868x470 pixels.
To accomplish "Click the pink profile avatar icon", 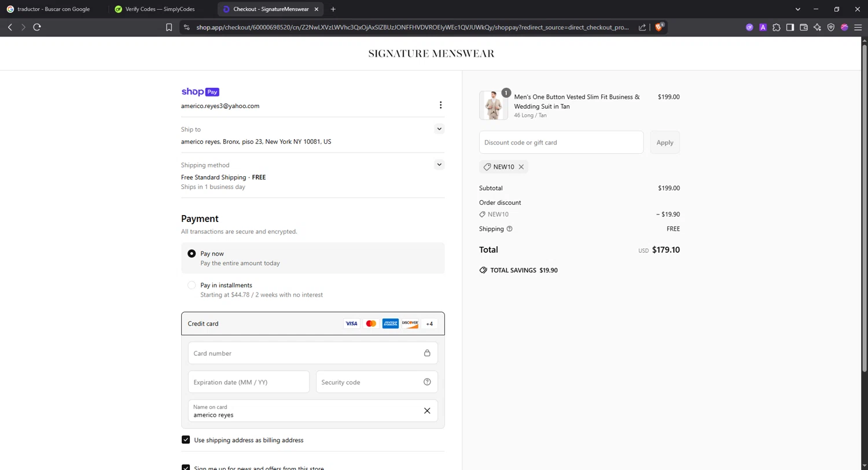I will click(x=844, y=27).
